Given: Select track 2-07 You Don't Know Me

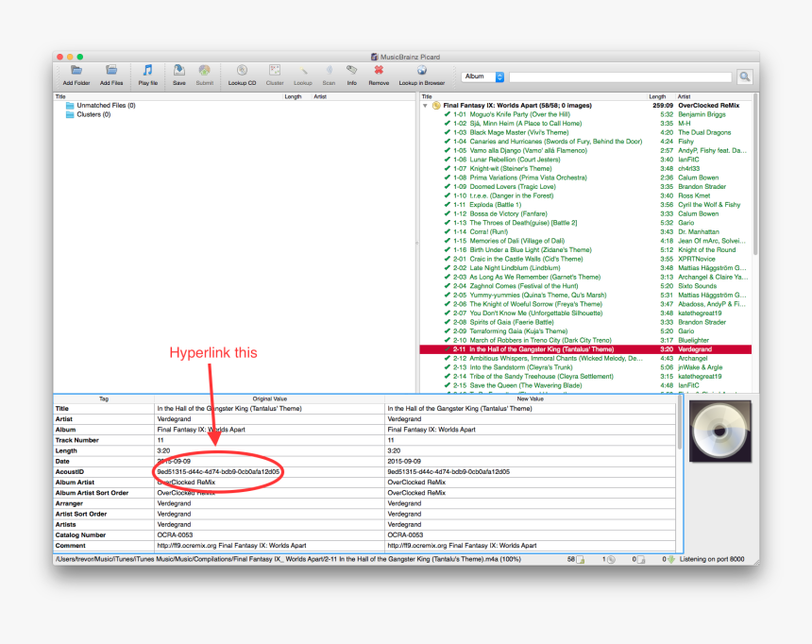Looking at the screenshot, I should (585, 313).
